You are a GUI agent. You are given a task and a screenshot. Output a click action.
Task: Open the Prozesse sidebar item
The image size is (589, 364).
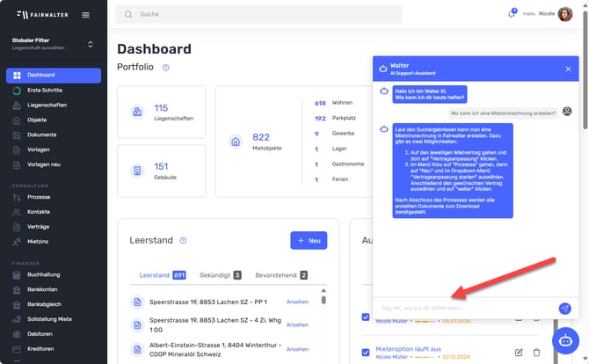click(x=39, y=198)
